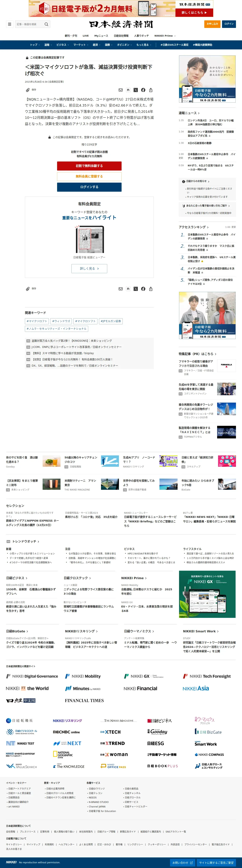
Task: Share article on X, top icon
Action: (x=136, y=90)
